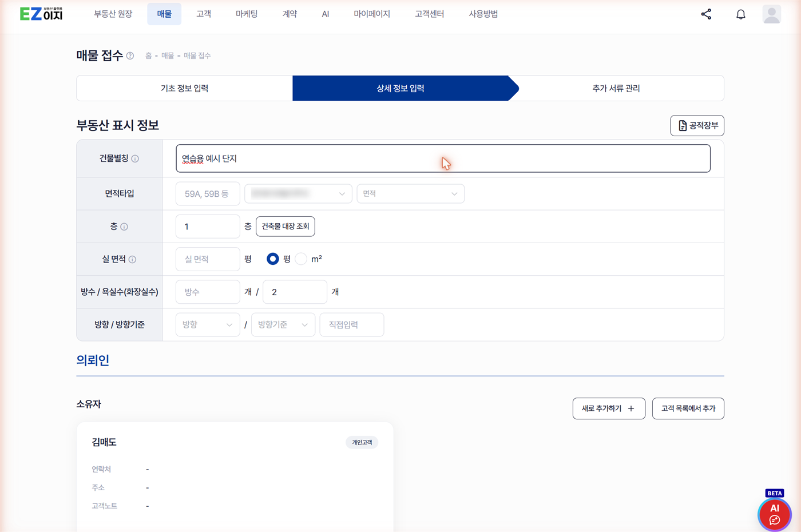The width and height of the screenshot is (801, 532).
Task: Focus the 층 number field
Action: tap(208, 227)
